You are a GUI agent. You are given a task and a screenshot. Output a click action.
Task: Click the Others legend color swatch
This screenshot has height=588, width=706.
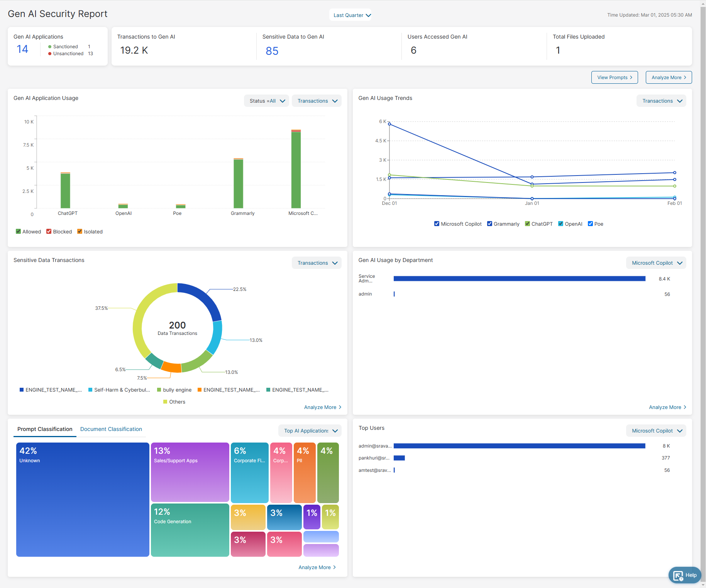pyautogui.click(x=165, y=402)
